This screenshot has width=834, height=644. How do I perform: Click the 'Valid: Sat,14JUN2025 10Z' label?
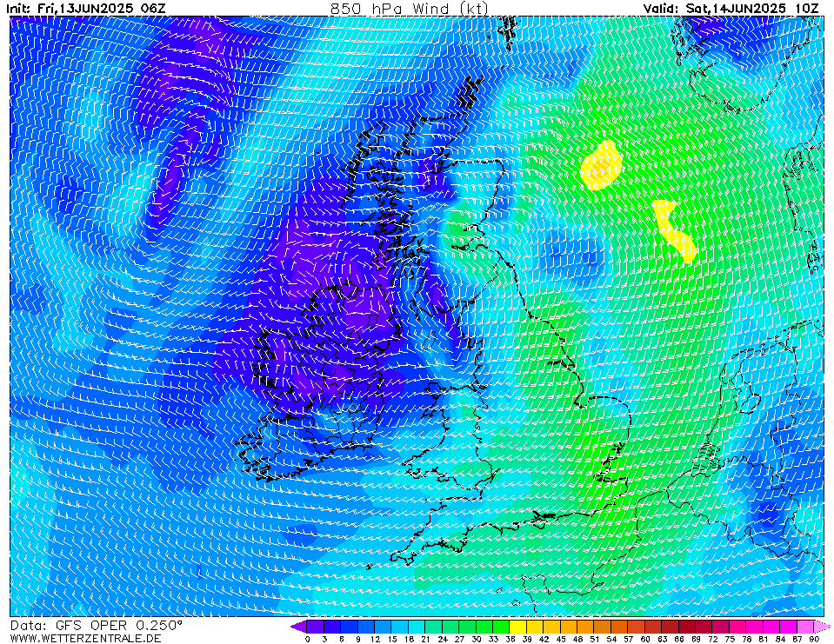pyautogui.click(x=731, y=9)
